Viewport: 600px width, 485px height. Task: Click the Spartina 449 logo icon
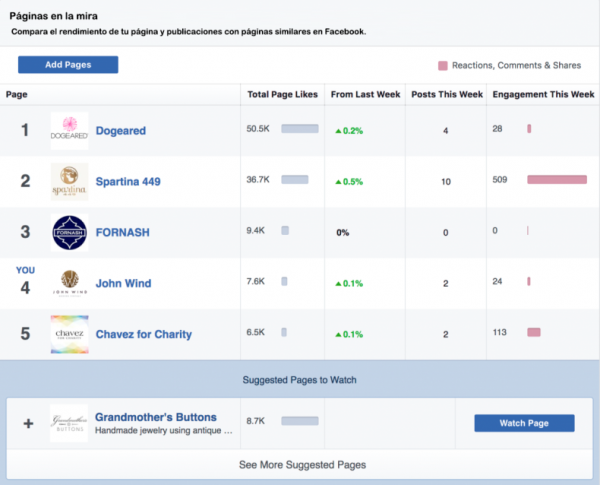[x=69, y=181]
